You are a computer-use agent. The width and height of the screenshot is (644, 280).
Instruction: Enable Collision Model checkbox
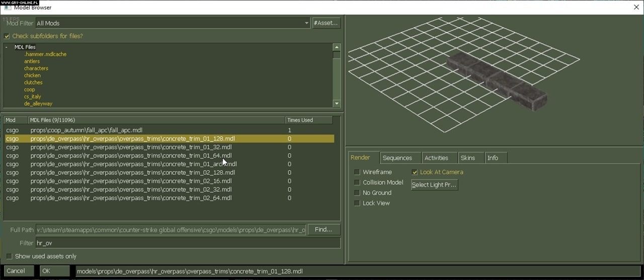click(357, 183)
